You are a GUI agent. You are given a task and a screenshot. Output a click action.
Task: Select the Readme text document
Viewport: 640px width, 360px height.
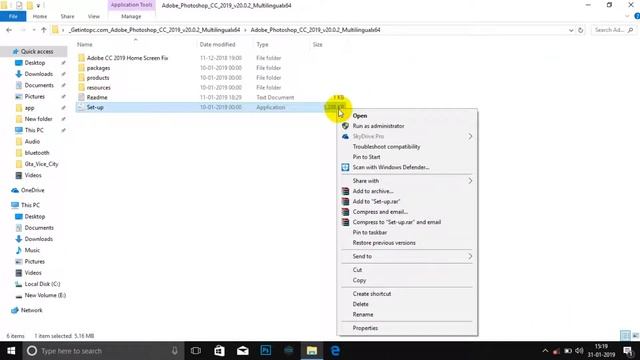click(x=97, y=97)
